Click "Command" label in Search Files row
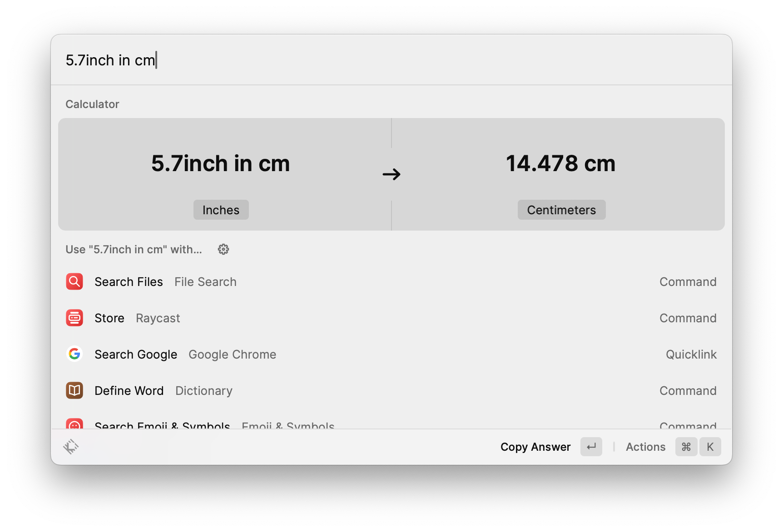This screenshot has width=783, height=532. [x=688, y=282]
